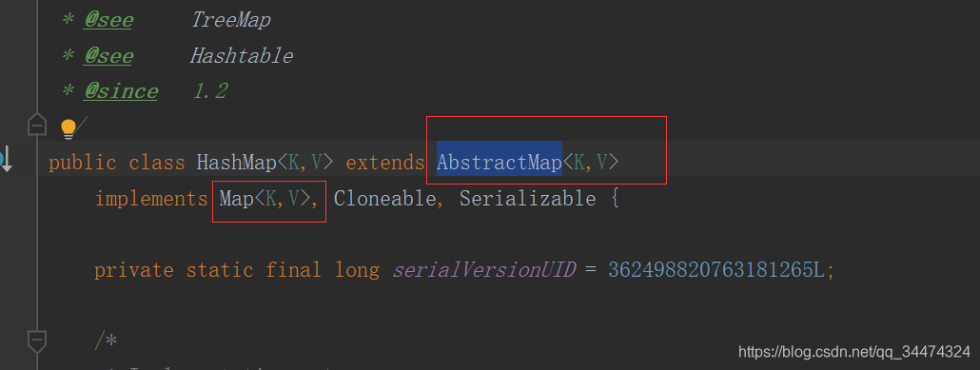Click the implements keyword
980x370 pixels.
coord(151,199)
